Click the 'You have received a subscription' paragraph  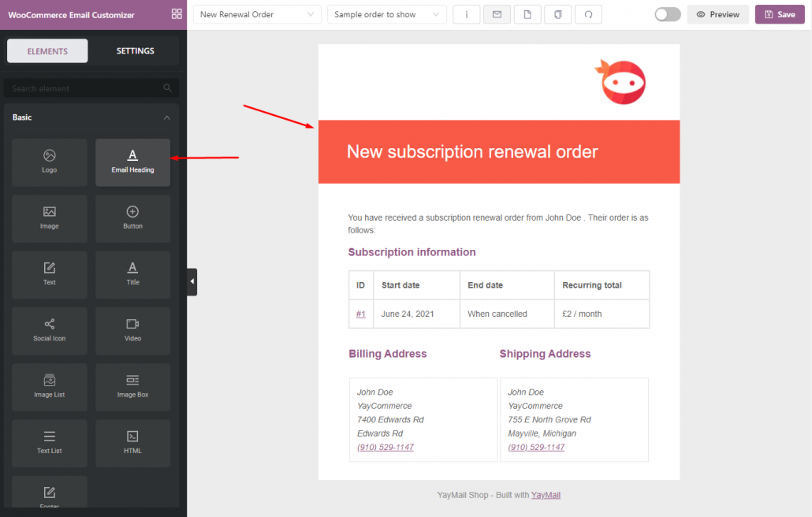point(498,224)
